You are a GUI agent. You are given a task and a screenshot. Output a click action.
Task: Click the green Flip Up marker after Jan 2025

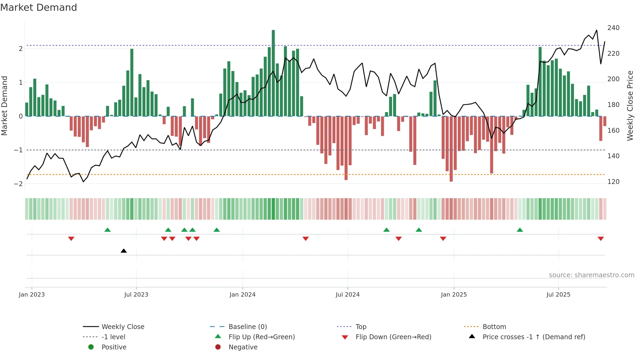pyautogui.click(x=520, y=230)
